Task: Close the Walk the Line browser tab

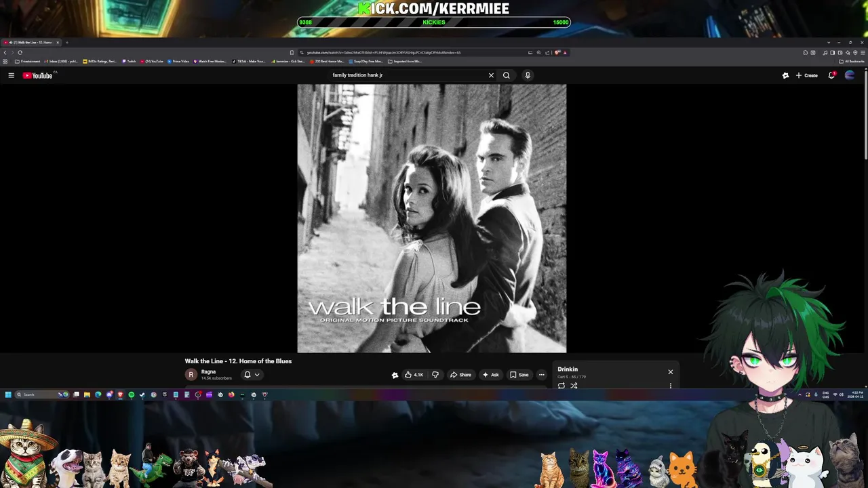Action: coord(58,43)
